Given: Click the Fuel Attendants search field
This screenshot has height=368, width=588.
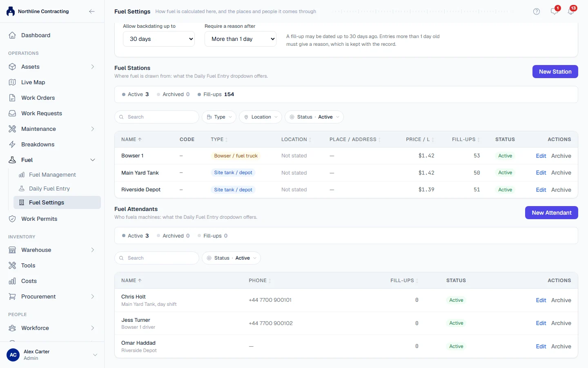Looking at the screenshot, I should 157,258.
